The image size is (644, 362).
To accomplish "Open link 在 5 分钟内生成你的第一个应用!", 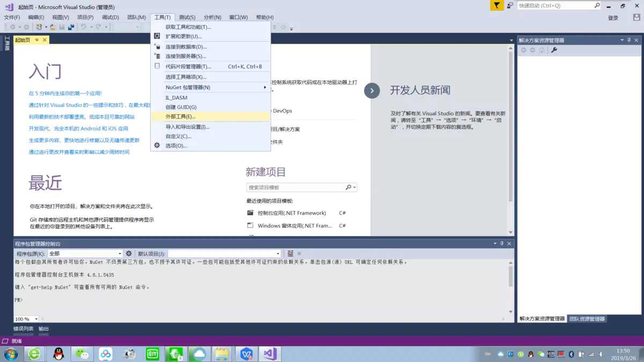I will 65,93.
